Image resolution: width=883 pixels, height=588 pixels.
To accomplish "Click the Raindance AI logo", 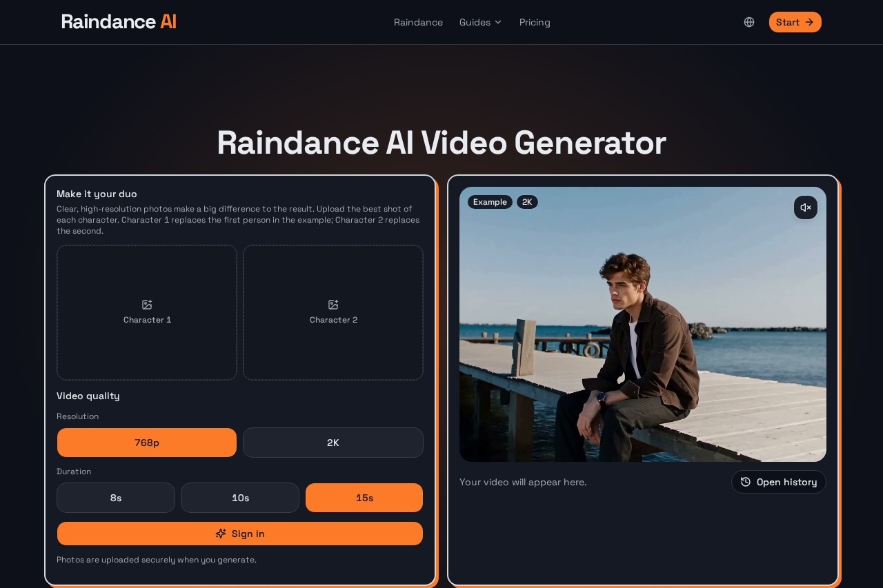I will (x=119, y=22).
